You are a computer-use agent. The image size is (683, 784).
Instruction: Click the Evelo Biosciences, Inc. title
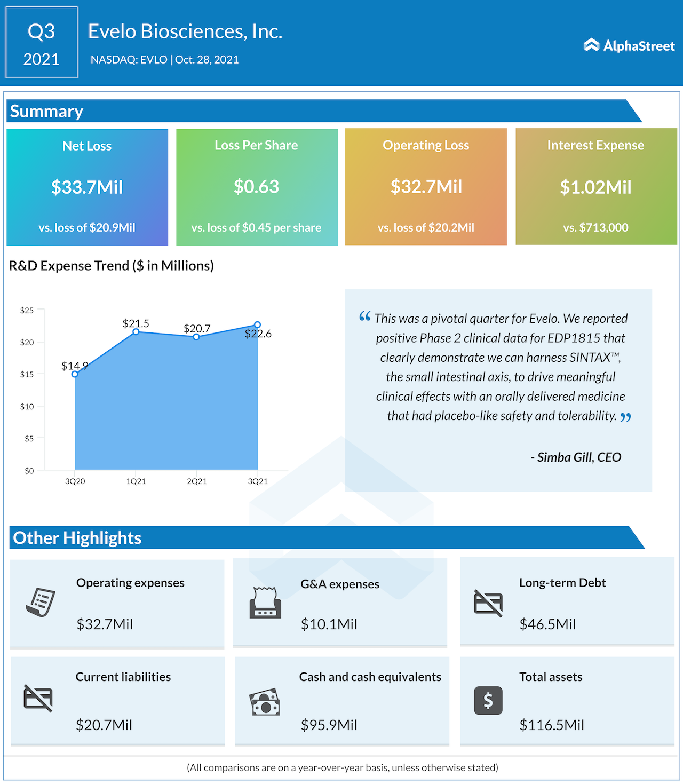[x=185, y=31]
